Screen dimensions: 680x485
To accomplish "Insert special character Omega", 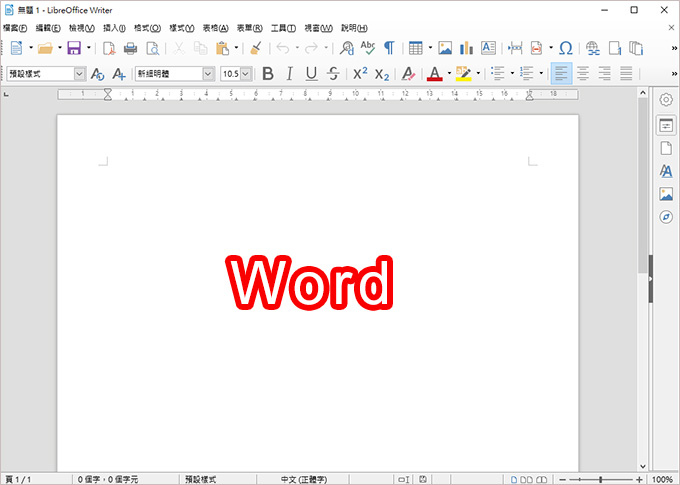I will 566,48.
